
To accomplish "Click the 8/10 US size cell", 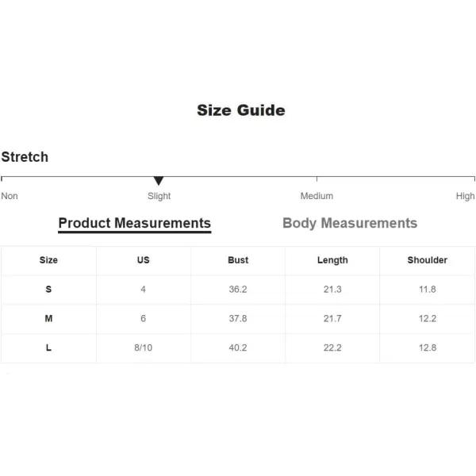I will (144, 347).
